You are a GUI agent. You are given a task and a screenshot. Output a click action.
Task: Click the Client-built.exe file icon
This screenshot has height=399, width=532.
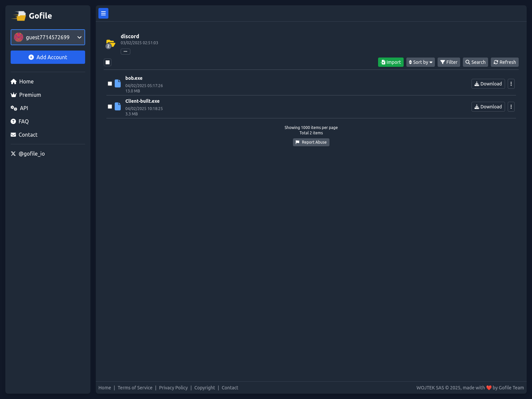pos(118,106)
